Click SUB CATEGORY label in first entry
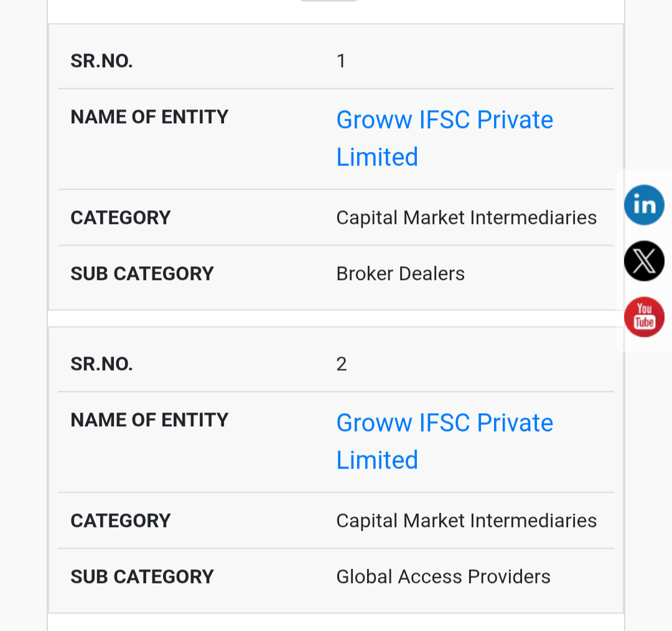Screen dimensions: 672x631 (142, 274)
